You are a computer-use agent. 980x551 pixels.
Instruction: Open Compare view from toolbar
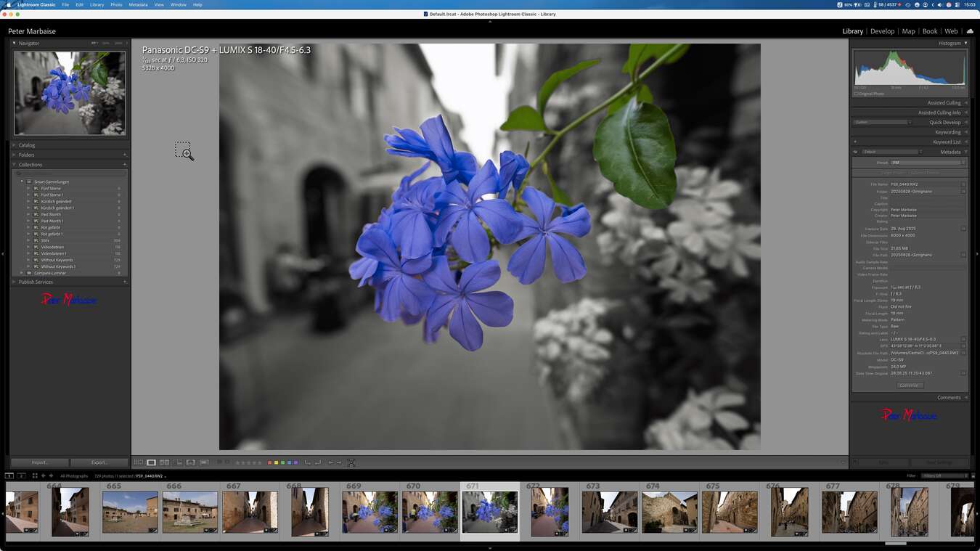click(x=164, y=462)
